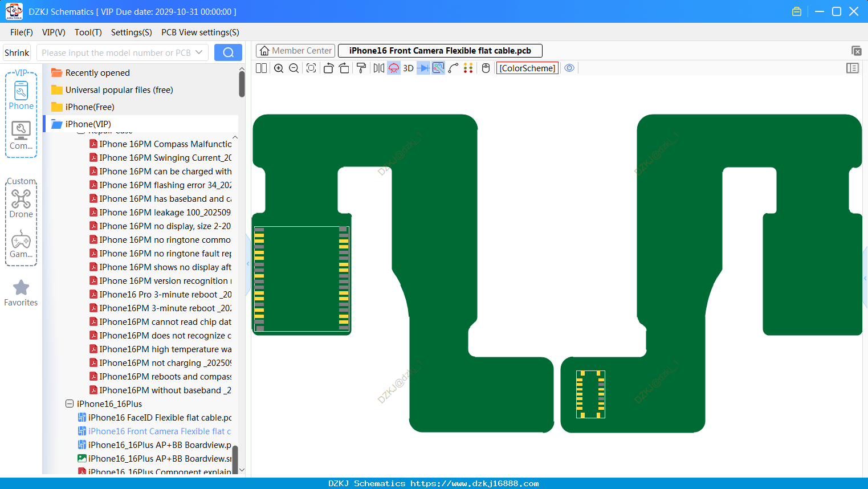
Task: Click the paint roller icon
Action: [361, 68]
